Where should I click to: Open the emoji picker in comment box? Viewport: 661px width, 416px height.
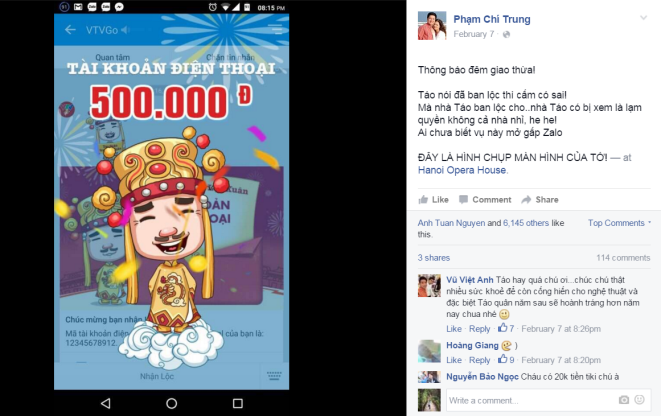click(640, 400)
